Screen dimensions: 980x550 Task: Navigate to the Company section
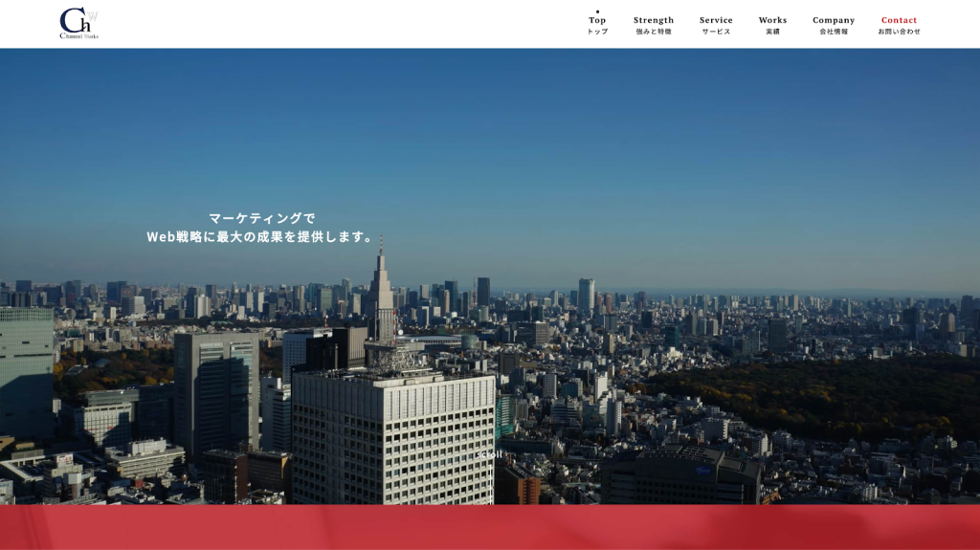pos(834,20)
